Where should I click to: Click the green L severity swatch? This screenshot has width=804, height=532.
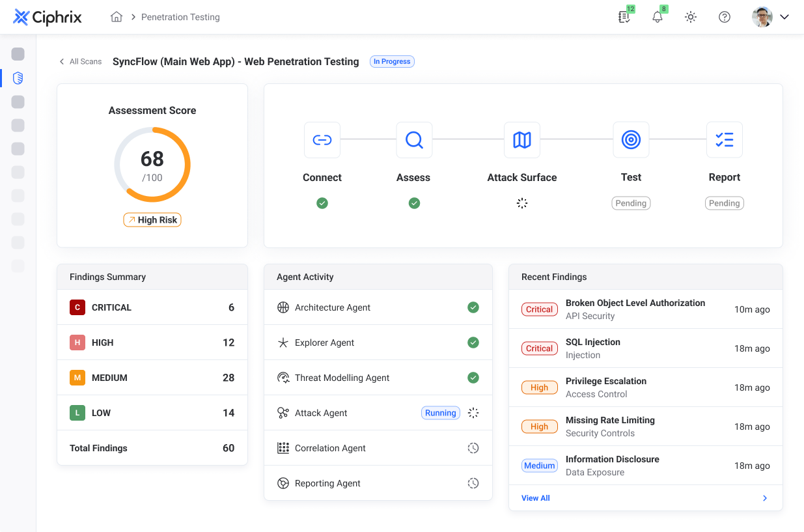(77, 413)
